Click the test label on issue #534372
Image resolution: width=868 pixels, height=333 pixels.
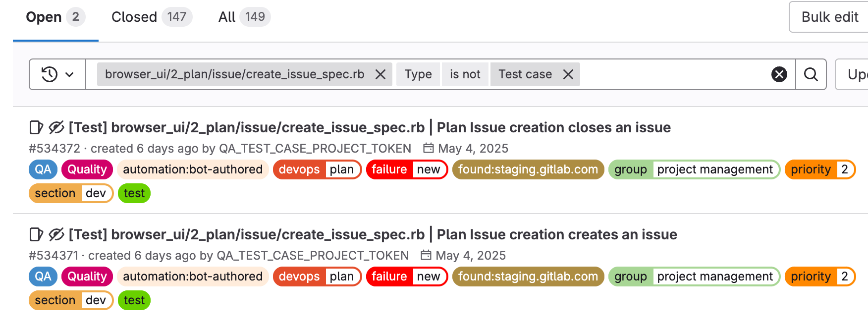(134, 193)
